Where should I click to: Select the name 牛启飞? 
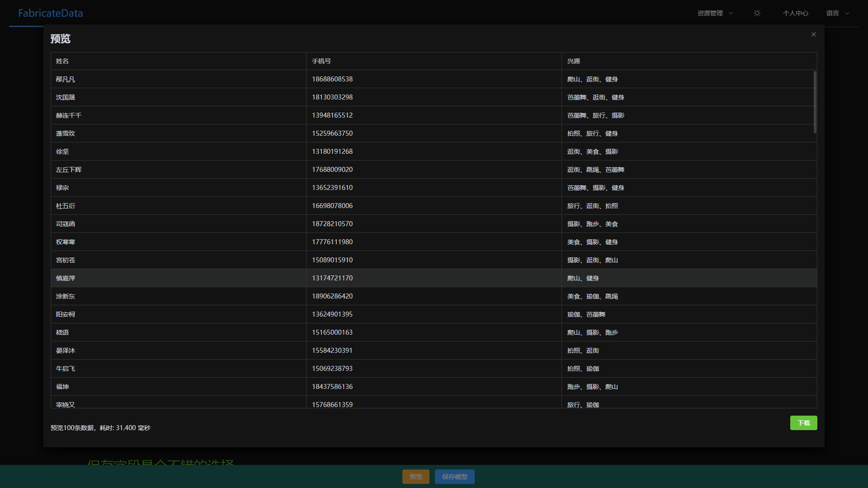pyautogui.click(x=66, y=369)
